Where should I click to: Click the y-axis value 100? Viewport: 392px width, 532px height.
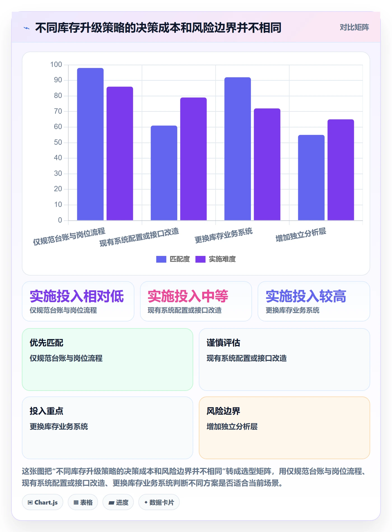[x=56, y=65]
